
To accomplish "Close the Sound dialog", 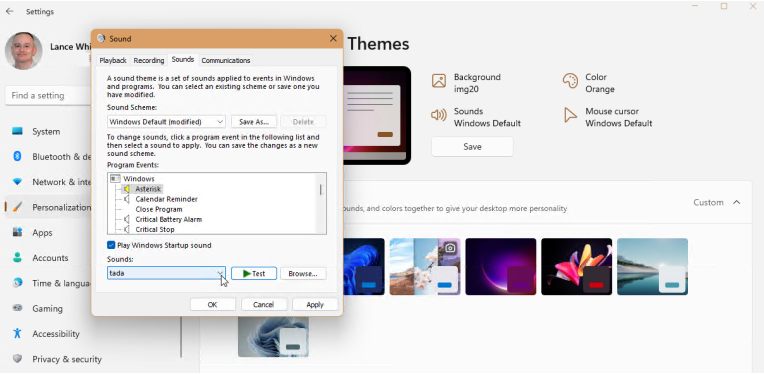I will [x=333, y=38].
